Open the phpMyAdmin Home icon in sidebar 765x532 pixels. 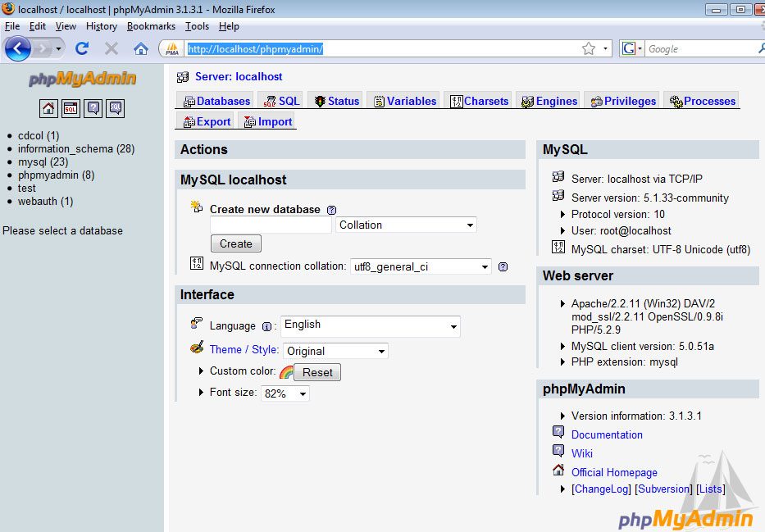pyautogui.click(x=48, y=108)
